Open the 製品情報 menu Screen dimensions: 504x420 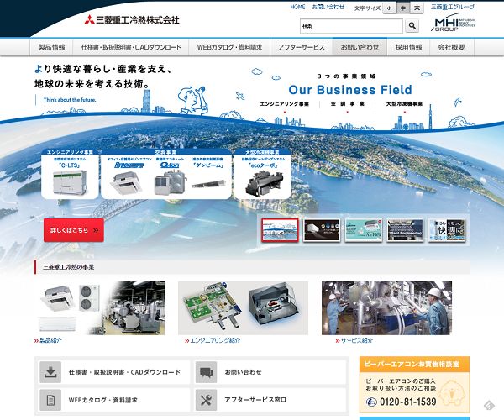[52, 47]
